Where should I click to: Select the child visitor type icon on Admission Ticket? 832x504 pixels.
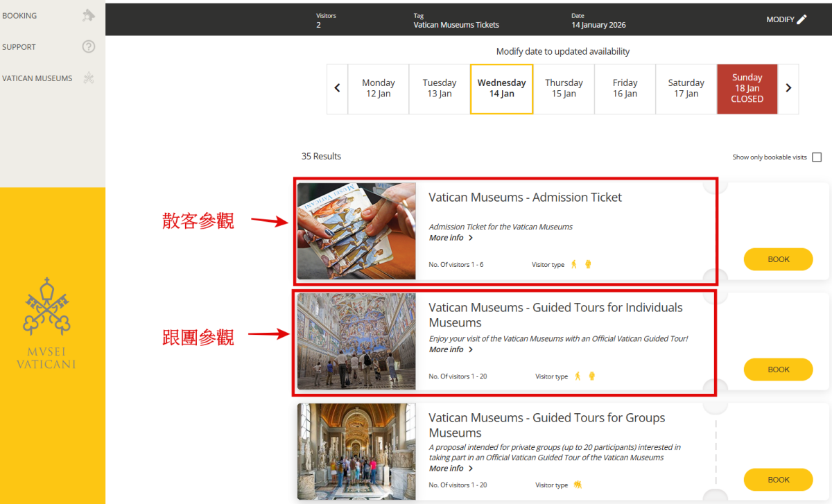(x=587, y=263)
